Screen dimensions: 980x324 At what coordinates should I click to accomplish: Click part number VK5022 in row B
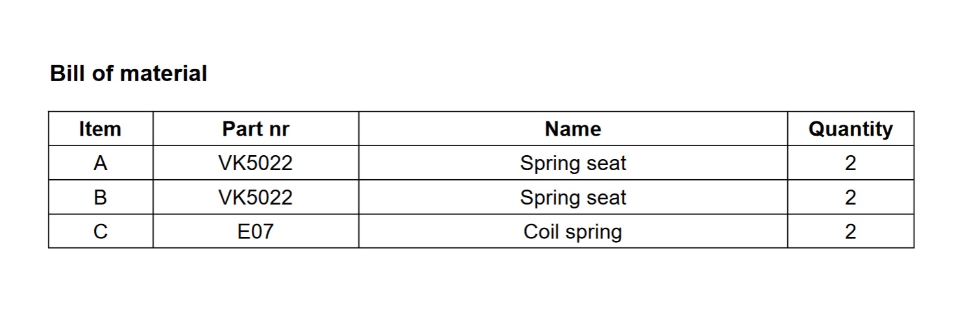click(x=256, y=197)
